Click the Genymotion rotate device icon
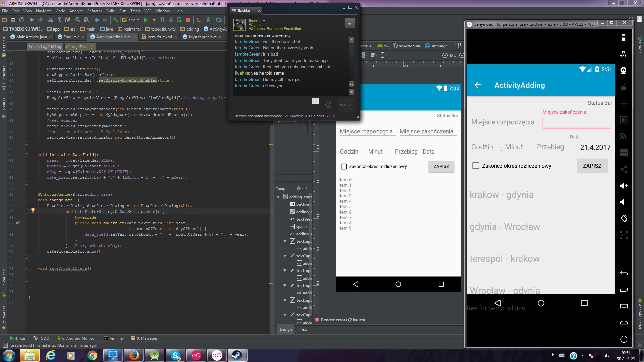The image size is (644, 362). (x=624, y=219)
